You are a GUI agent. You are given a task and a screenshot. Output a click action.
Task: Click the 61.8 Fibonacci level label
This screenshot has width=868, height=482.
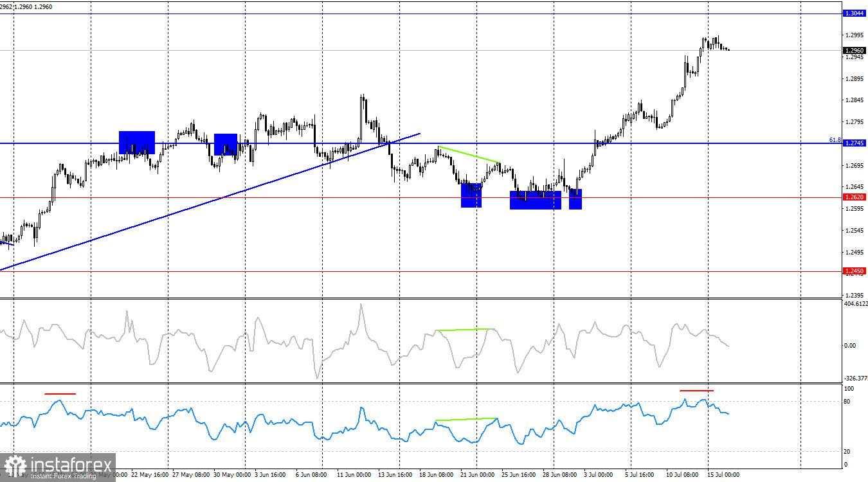click(835, 139)
